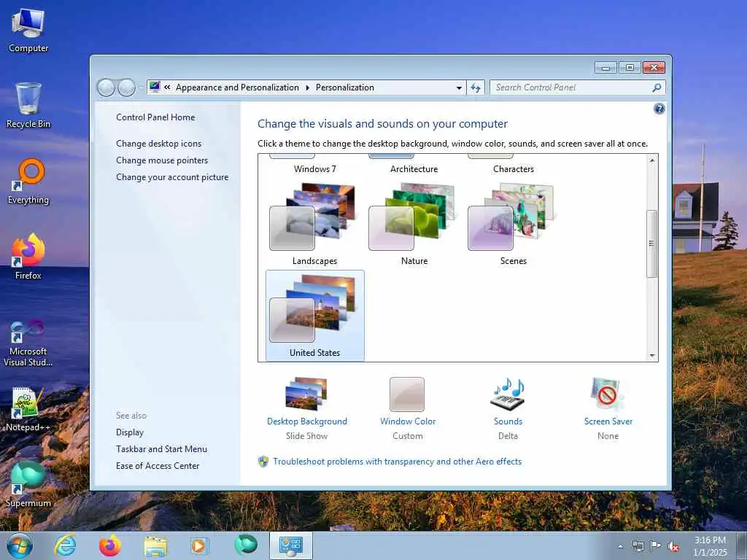Select the Supermium desktop shortcut

coord(28,485)
